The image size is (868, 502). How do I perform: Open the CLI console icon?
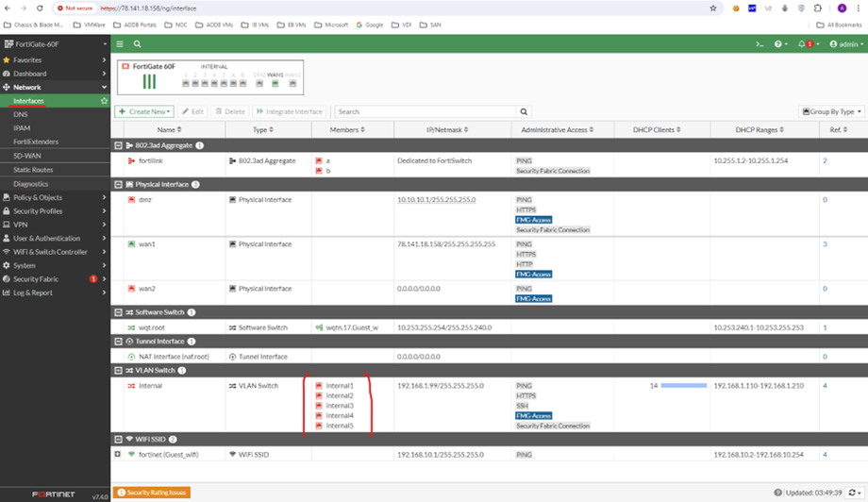[x=759, y=43]
